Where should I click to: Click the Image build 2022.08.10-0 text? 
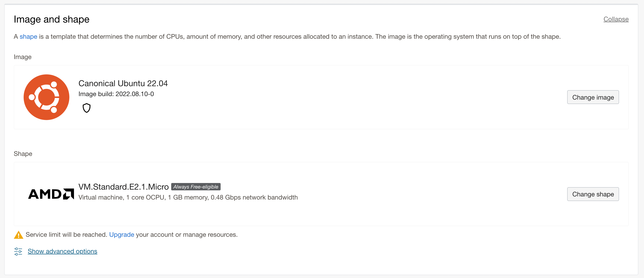[x=116, y=94]
